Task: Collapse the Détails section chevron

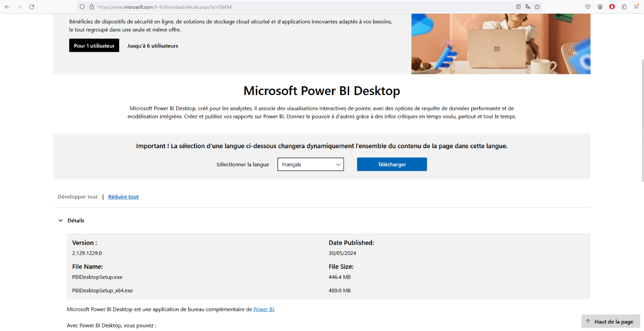Action: [61, 220]
